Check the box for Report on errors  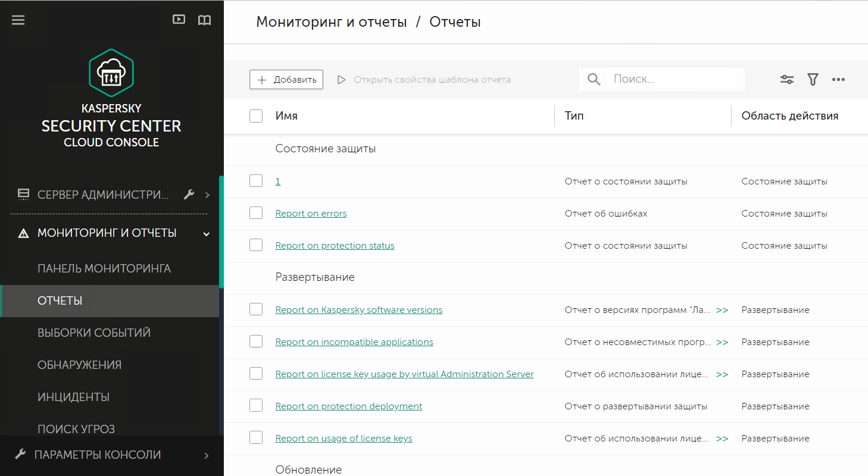coord(256,213)
